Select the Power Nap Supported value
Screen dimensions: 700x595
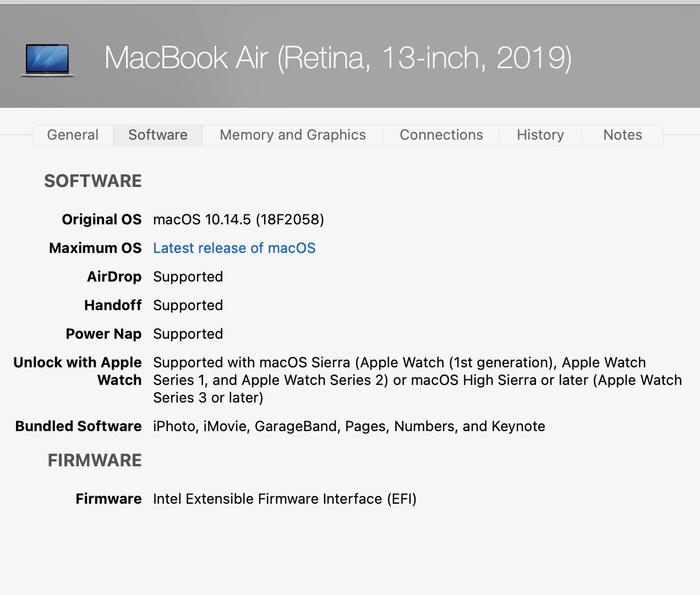click(188, 334)
